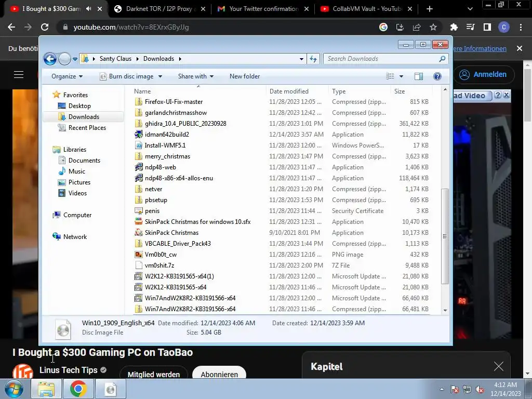This screenshot has height=399, width=532.
Task: Open Share with dropdown
Action: tap(196, 76)
